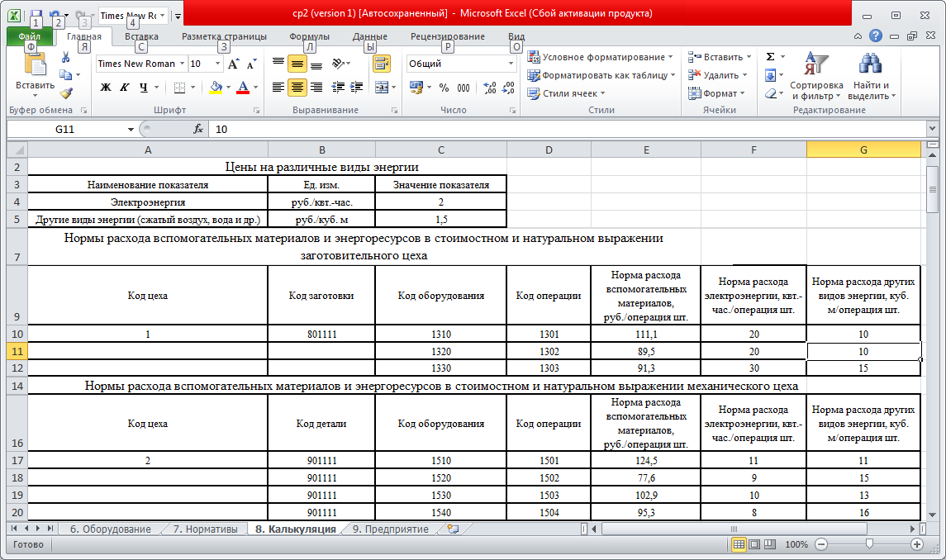Image resolution: width=946 pixels, height=560 pixels.
Task: Apply the yellow fill color bucket
Action: [x=216, y=88]
